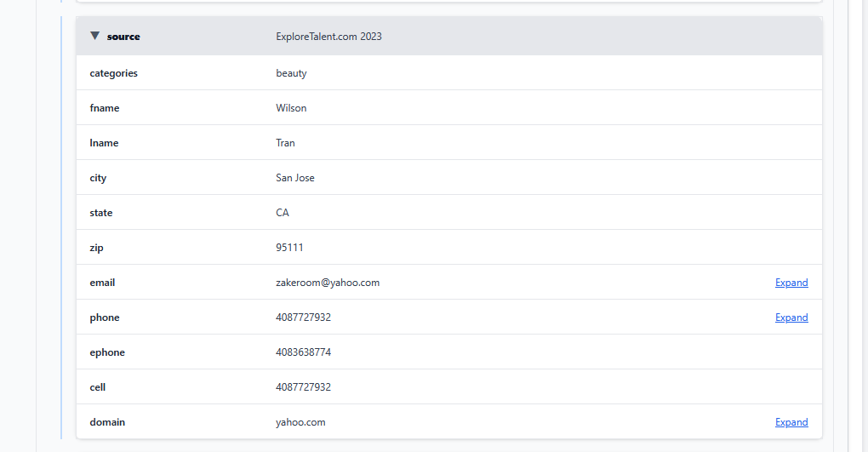Click the ephone field label
The image size is (868, 452).
[107, 352]
